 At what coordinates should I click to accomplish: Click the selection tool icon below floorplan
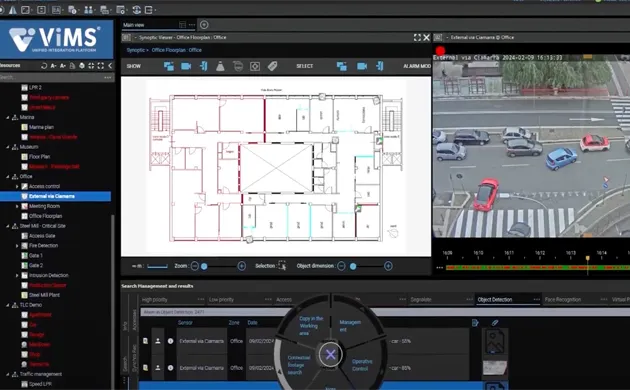coord(282,266)
